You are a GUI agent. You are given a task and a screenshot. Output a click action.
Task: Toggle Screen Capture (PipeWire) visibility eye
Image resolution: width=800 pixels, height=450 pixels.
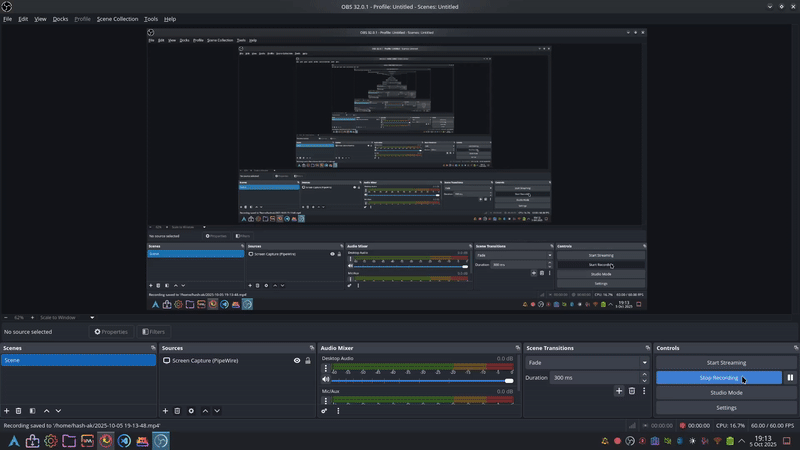point(297,361)
